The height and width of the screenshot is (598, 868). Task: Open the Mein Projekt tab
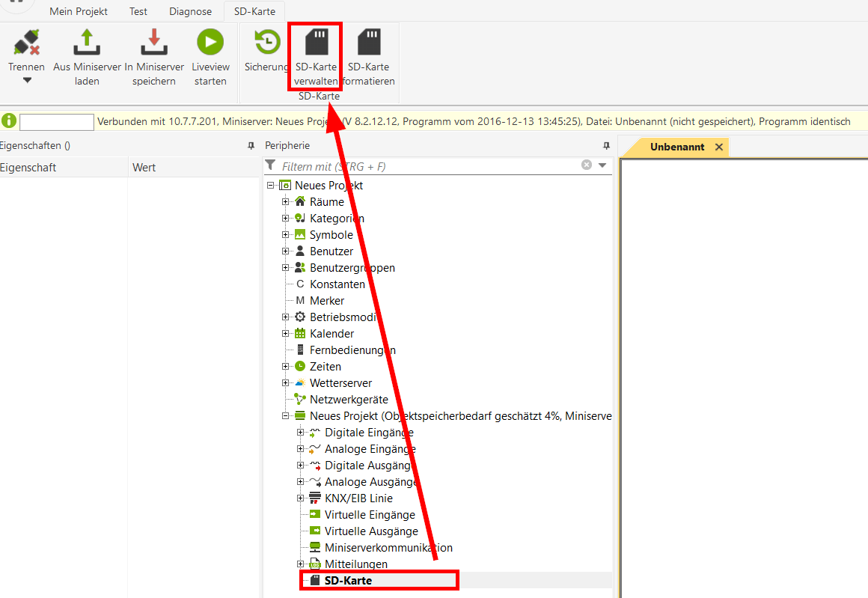click(79, 11)
